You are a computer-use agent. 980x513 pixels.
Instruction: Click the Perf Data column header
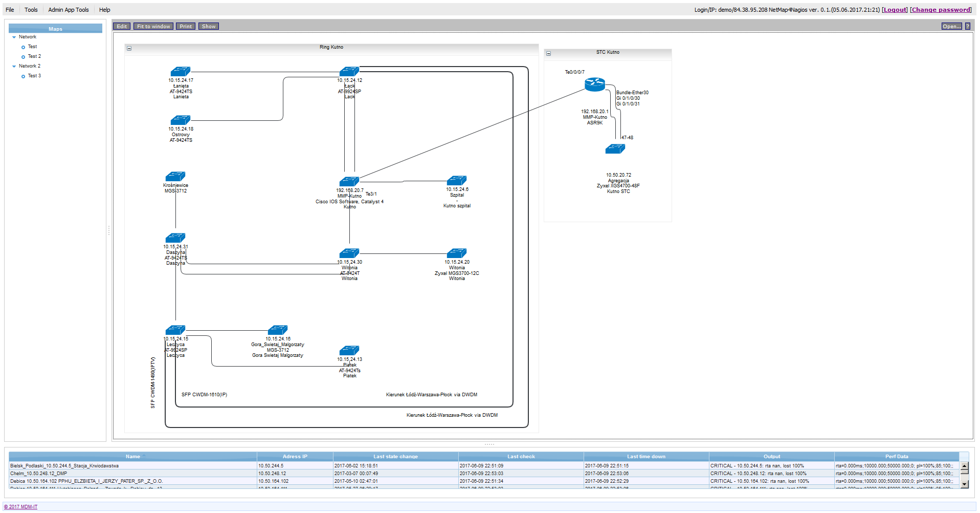point(897,457)
